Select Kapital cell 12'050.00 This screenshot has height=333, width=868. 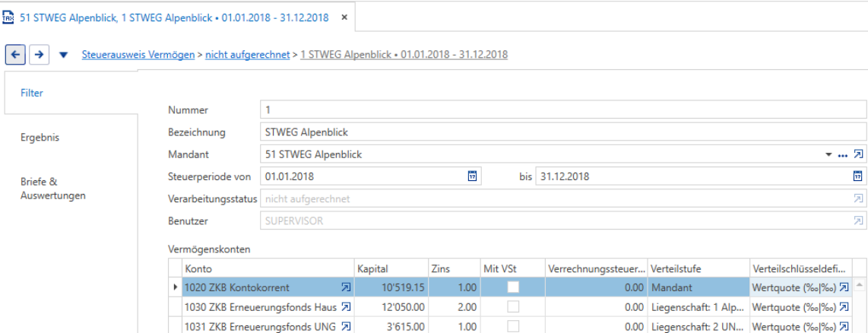pos(391,307)
